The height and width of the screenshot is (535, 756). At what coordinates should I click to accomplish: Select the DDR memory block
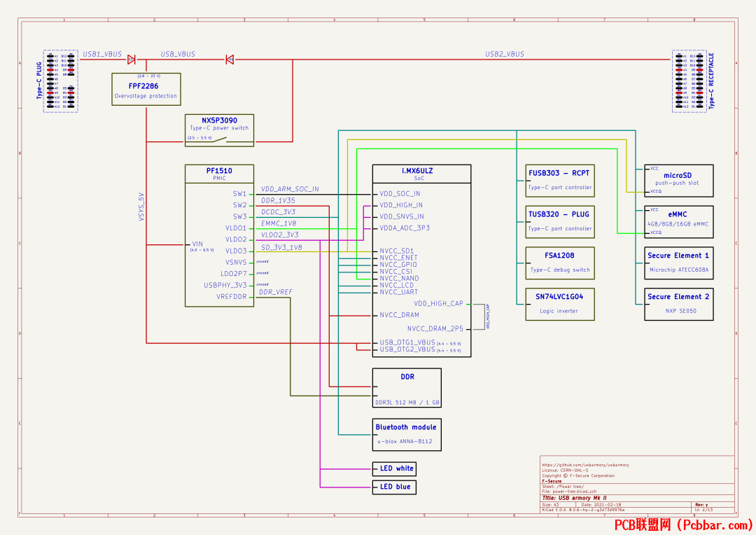pos(407,389)
